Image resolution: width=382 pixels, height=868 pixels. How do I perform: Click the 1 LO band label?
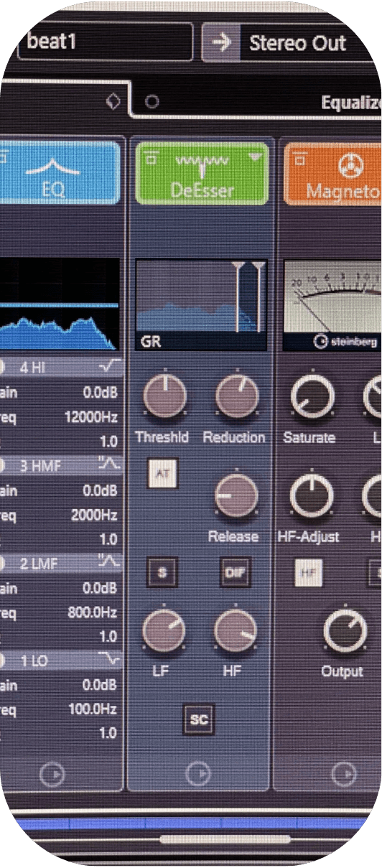pyautogui.click(x=33, y=661)
